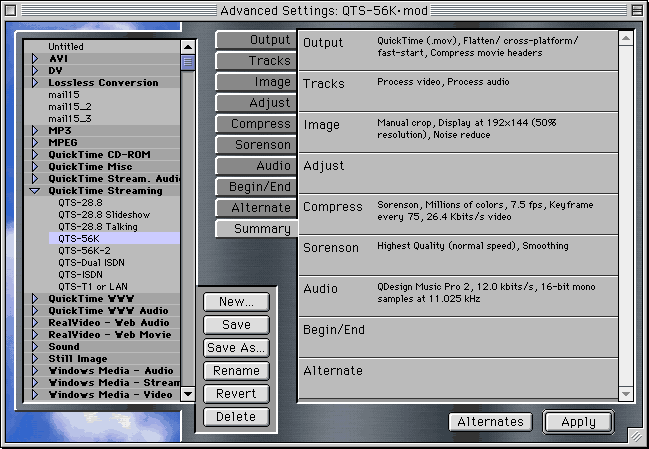Viewport: 649px width, 449px height.
Task: Expand the QuickTime Misc group
Action: pyautogui.click(x=35, y=167)
